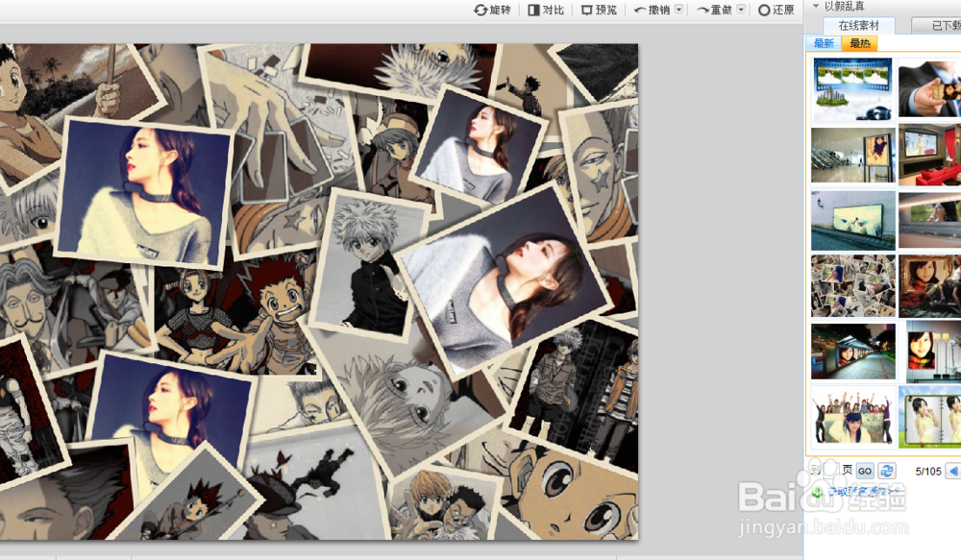This screenshot has height=560, width=961.
Task: Collapse the 以假乱真 panel triangle
Action: click(816, 6)
